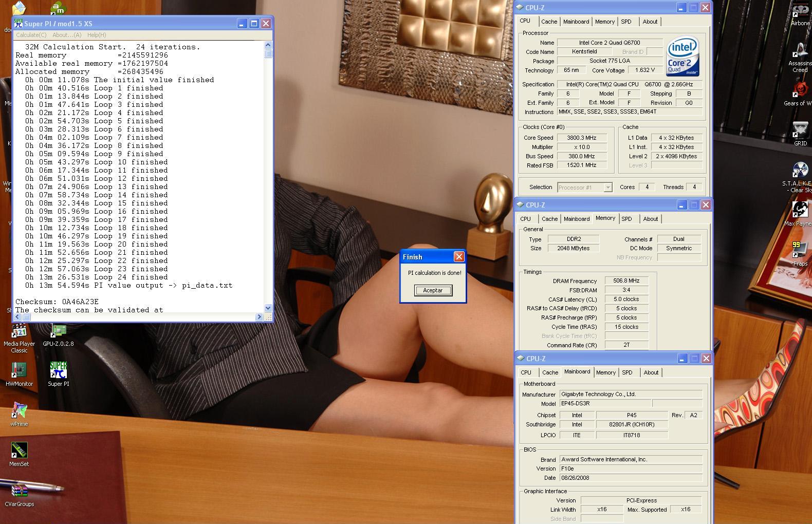This screenshot has width=812, height=524.
Task: Open Gears of War desktop shortcut
Action: (799, 93)
